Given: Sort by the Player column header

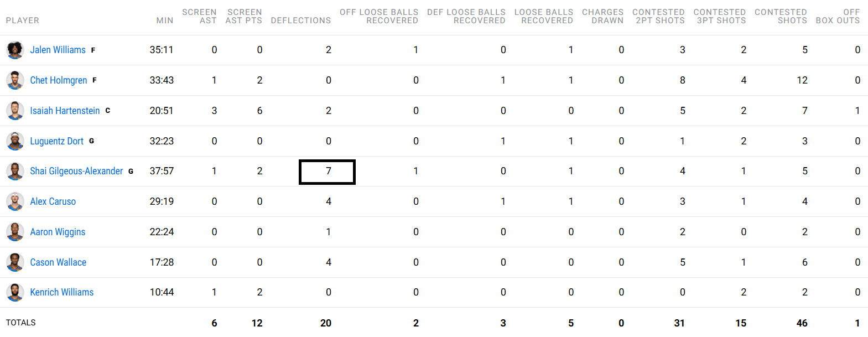Looking at the screenshot, I should click(22, 20).
